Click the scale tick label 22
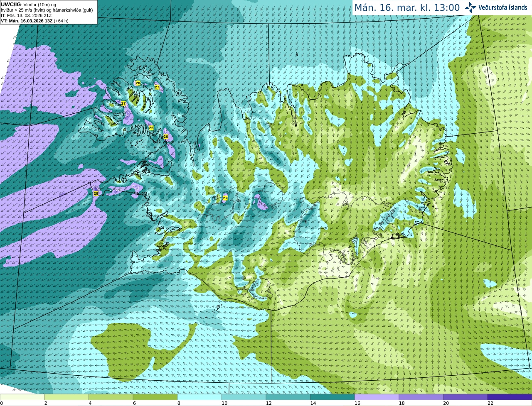This screenshot has height=406, width=532. [x=490, y=403]
